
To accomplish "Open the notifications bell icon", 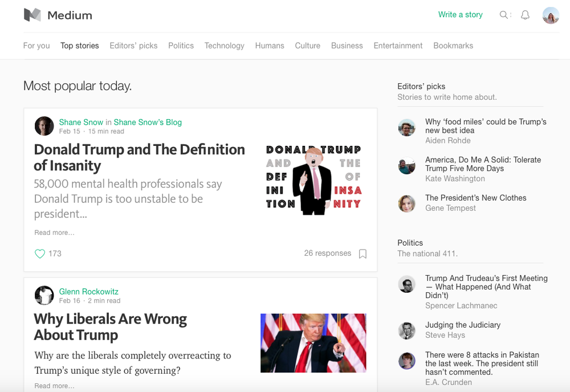I will tap(525, 15).
